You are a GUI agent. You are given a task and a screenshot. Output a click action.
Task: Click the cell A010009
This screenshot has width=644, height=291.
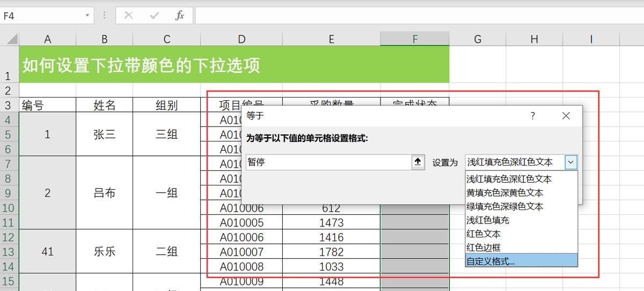pos(241,281)
